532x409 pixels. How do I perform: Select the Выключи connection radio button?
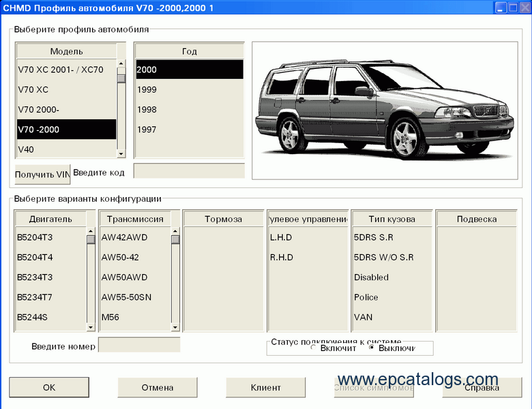point(372,348)
